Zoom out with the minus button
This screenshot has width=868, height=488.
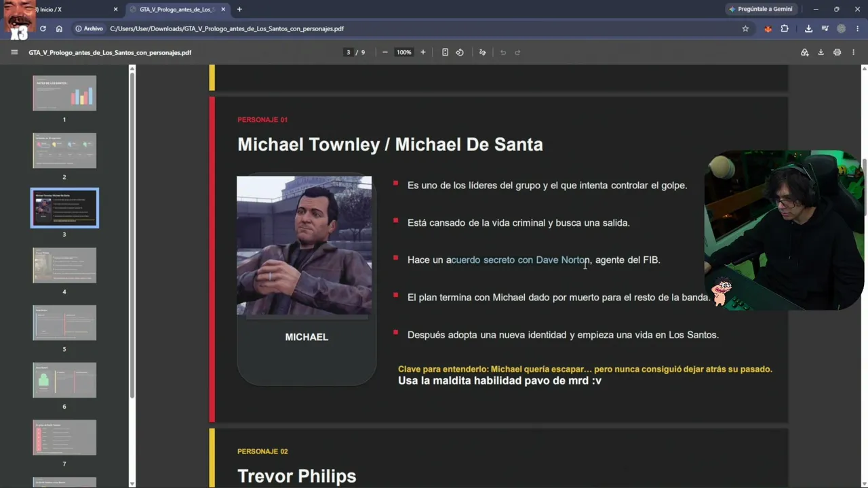[385, 52]
